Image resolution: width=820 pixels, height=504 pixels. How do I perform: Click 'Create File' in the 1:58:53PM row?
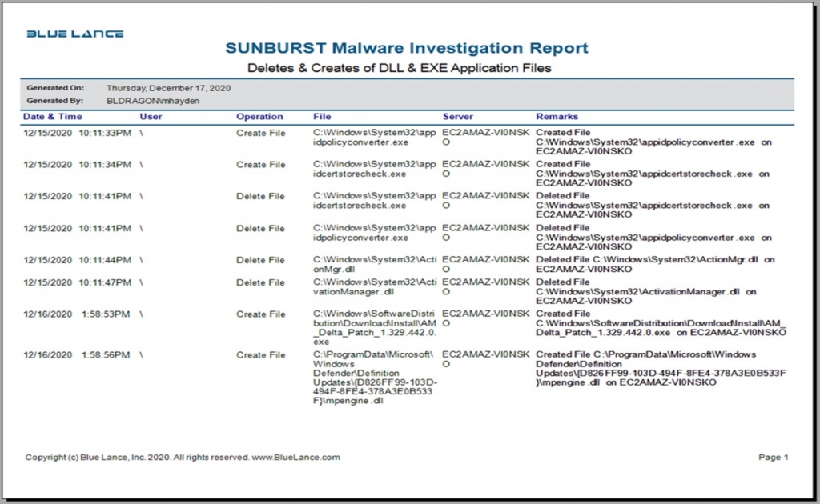(x=260, y=314)
